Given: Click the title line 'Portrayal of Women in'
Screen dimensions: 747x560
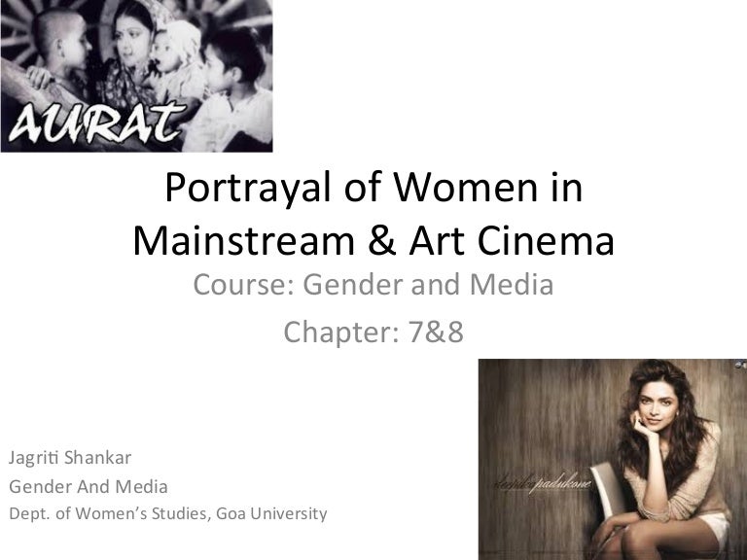Looking at the screenshot, I should coord(373,189).
